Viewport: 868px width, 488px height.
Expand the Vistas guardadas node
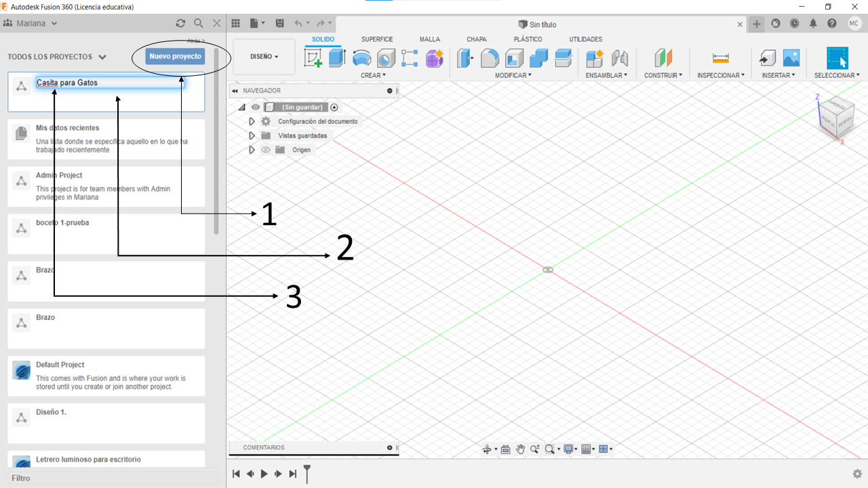pos(252,136)
